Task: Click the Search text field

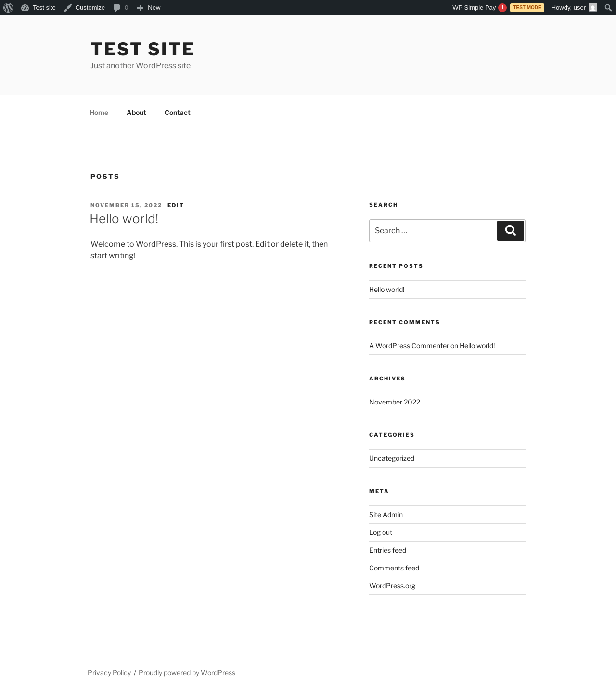Action: pyautogui.click(x=433, y=231)
